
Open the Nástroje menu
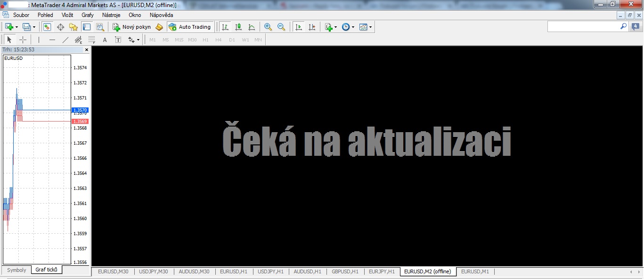[x=111, y=15]
